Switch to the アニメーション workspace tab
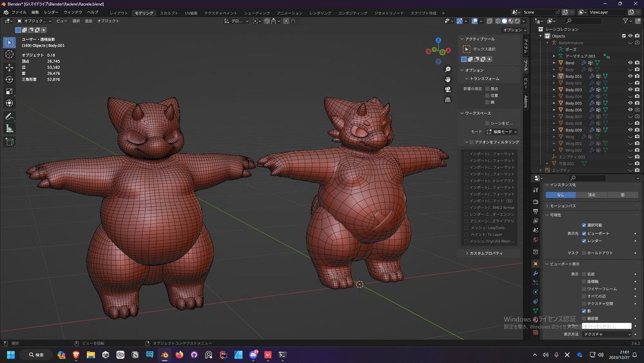The height and width of the screenshot is (363, 644). coord(289,13)
